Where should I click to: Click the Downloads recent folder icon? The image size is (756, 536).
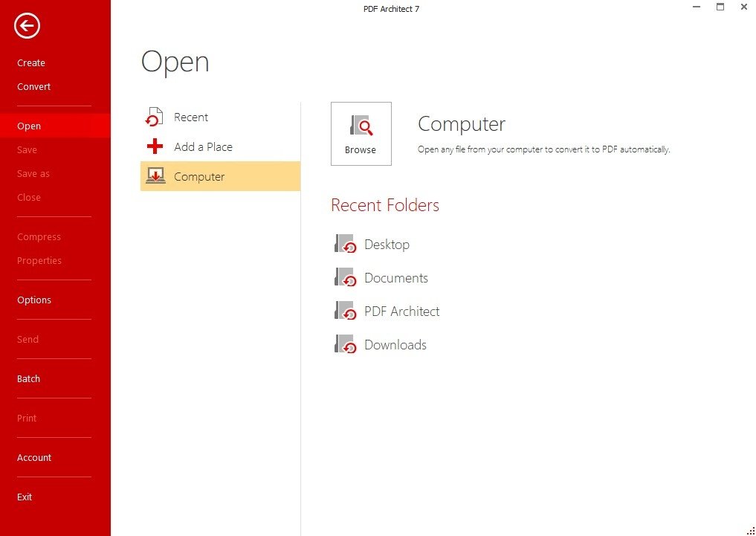(x=345, y=345)
